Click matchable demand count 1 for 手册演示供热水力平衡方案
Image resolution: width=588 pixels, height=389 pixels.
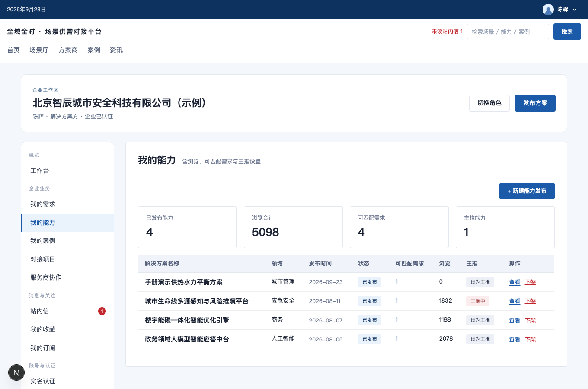coord(396,281)
